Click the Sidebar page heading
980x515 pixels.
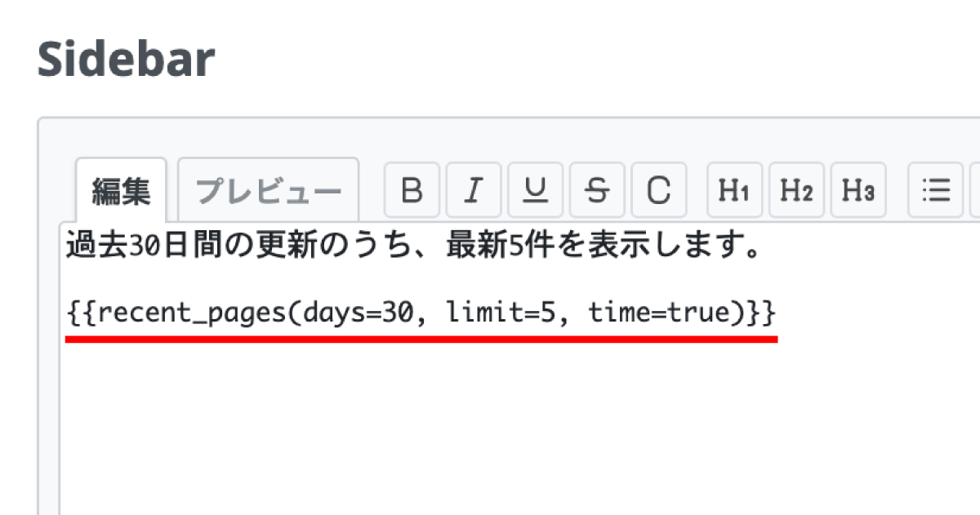pyautogui.click(x=127, y=59)
